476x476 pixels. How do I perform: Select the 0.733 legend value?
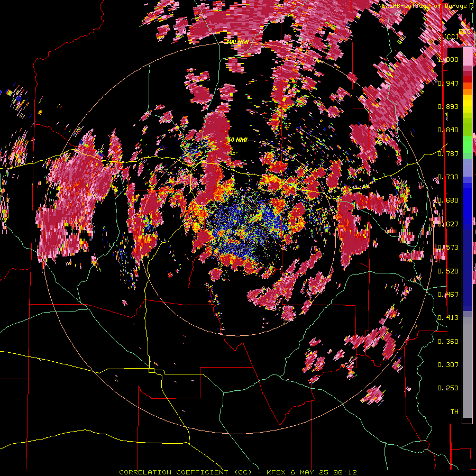(448, 177)
